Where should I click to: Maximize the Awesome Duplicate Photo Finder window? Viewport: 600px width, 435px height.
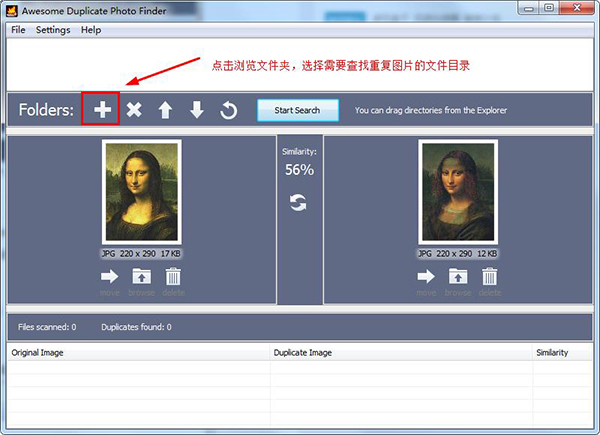point(549,8)
